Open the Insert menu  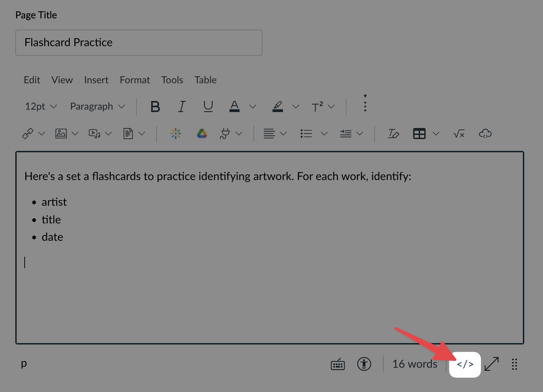pyautogui.click(x=96, y=80)
